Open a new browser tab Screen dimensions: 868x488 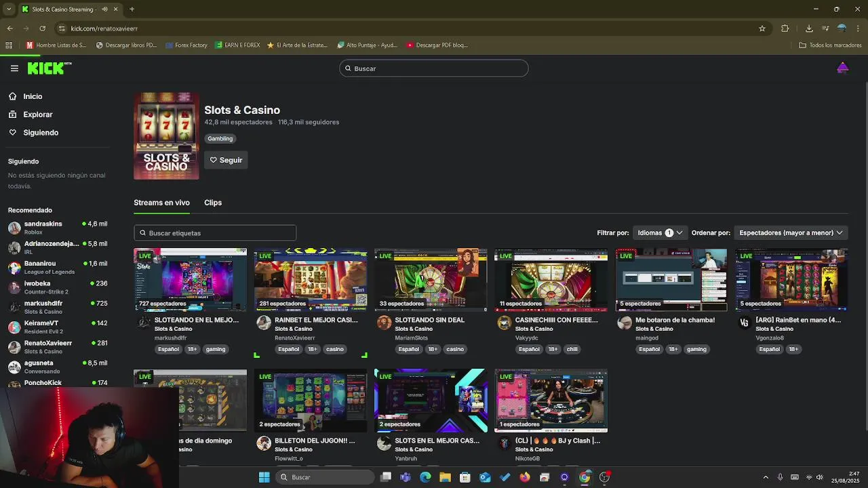tap(132, 9)
